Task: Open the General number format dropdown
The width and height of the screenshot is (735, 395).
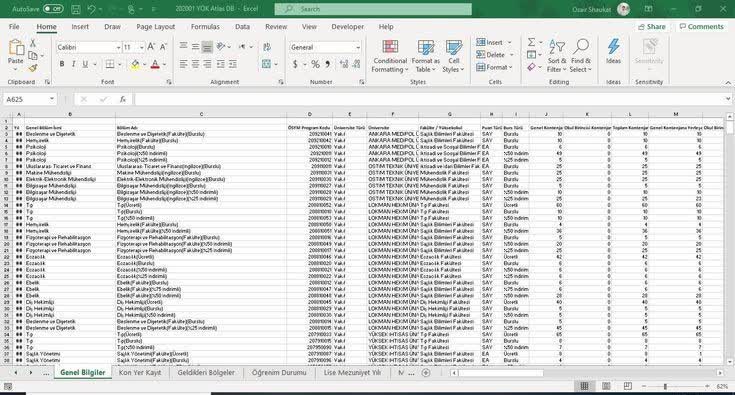Action: point(358,47)
